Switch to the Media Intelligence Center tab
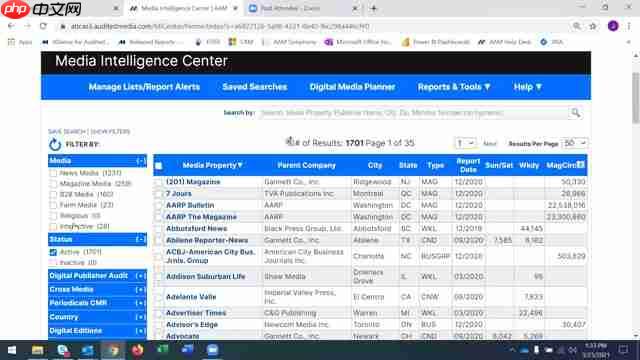This screenshot has height=360, width=640. pyautogui.click(x=182, y=8)
